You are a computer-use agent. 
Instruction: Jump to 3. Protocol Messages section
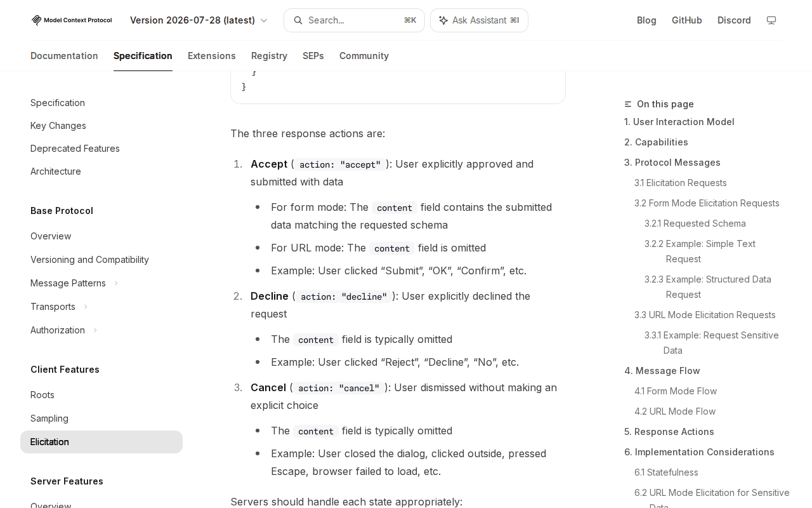click(672, 163)
